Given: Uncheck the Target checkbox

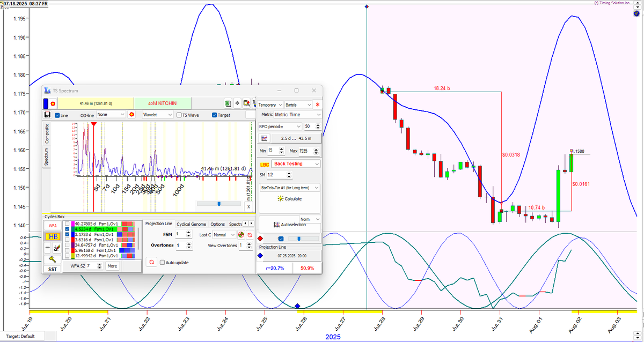Looking at the screenshot, I should [214, 114].
